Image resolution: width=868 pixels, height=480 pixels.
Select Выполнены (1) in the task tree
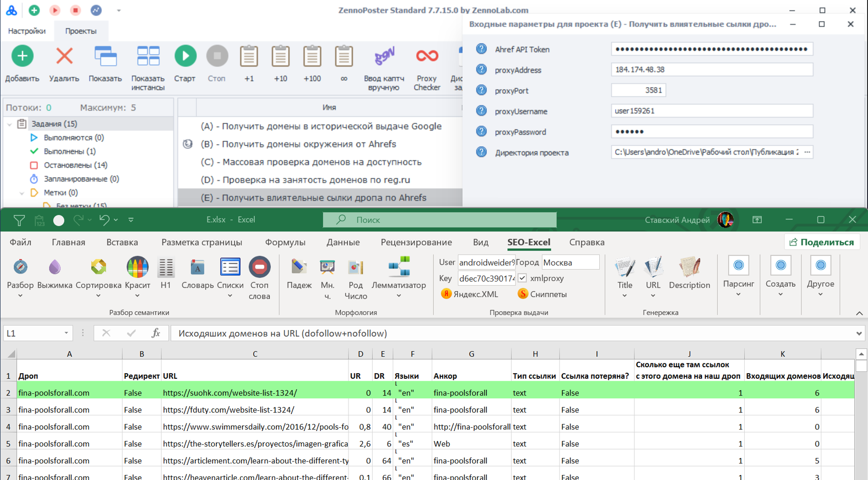click(69, 151)
